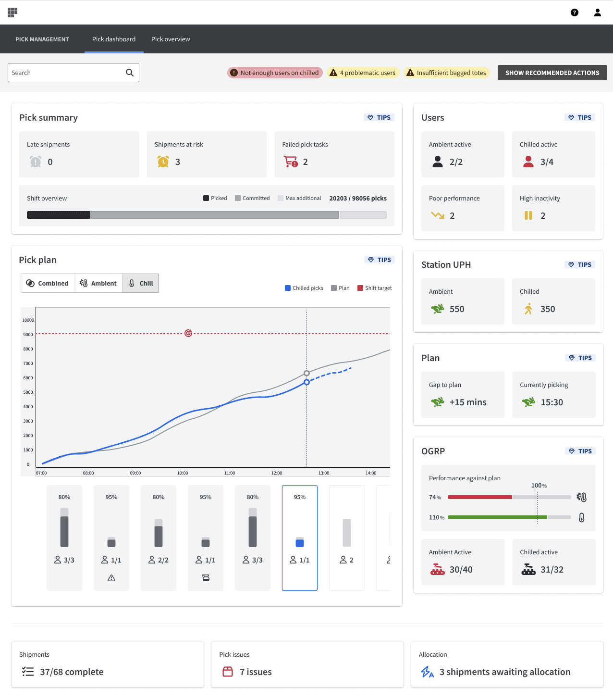The width and height of the screenshot is (613, 700).
Task: Click the OGRP Chilled active black robot icon
Action: coord(528,569)
